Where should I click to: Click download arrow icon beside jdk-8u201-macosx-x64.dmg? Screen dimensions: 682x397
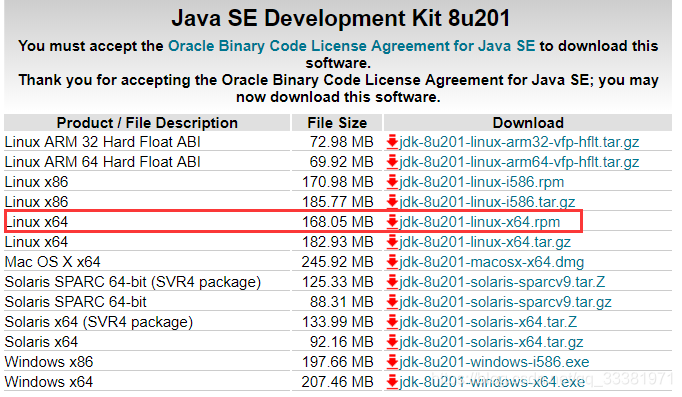392,262
